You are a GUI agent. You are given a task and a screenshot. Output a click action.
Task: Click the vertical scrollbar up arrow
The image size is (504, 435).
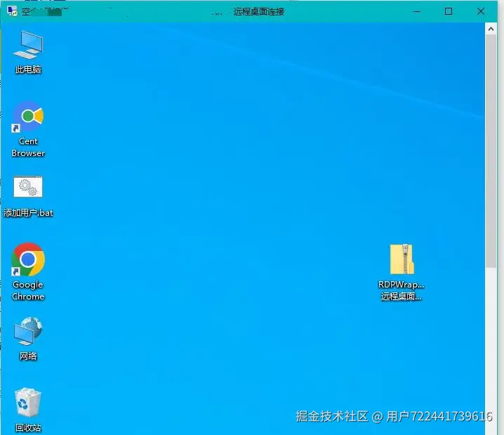[x=491, y=29]
